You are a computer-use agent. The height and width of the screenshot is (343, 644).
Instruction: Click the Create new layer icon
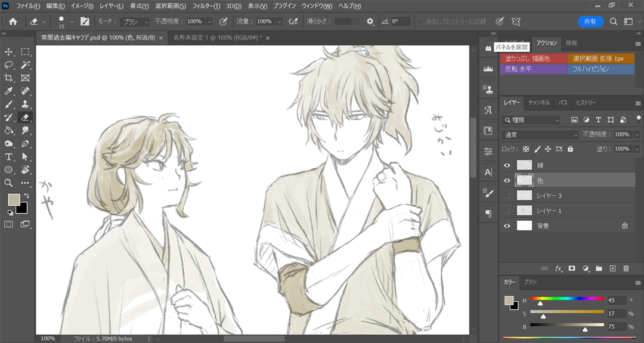tap(612, 268)
